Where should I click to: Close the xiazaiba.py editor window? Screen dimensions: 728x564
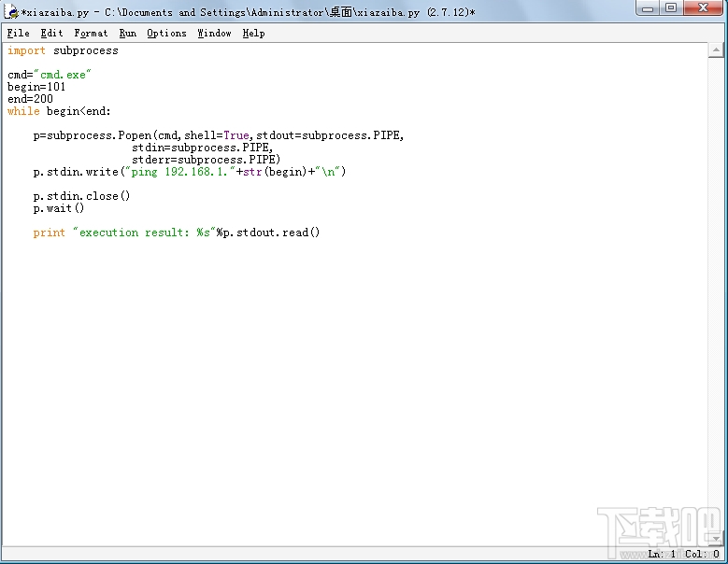point(704,8)
